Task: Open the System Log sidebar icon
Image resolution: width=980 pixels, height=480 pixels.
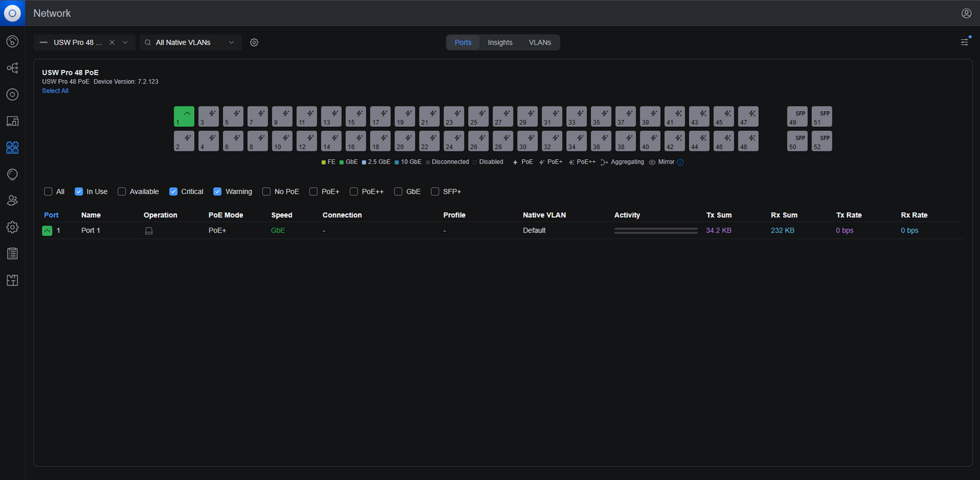Action: [x=12, y=254]
